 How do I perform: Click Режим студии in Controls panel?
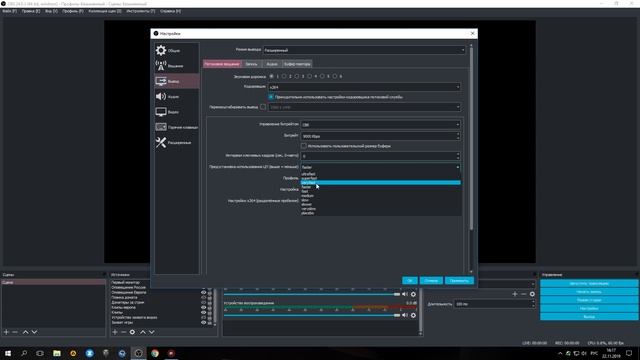point(589,300)
